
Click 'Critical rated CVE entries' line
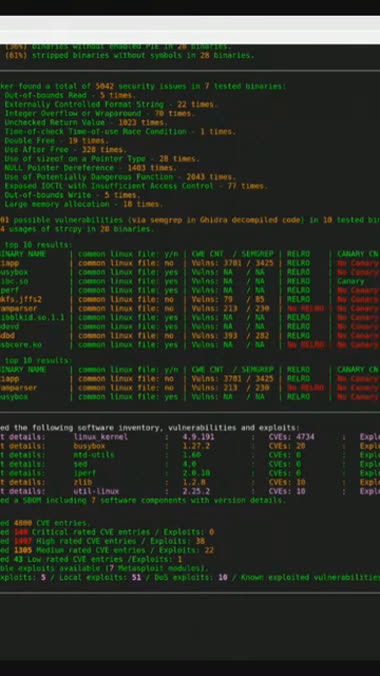107,532
